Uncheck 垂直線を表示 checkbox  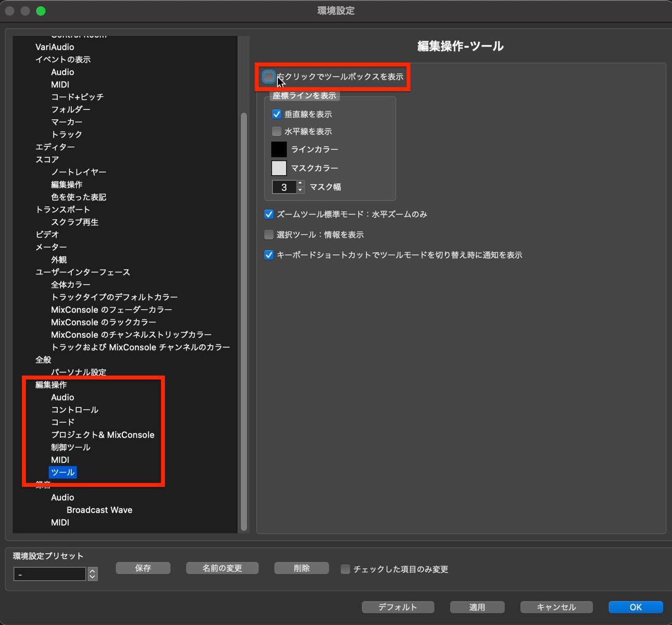277,114
